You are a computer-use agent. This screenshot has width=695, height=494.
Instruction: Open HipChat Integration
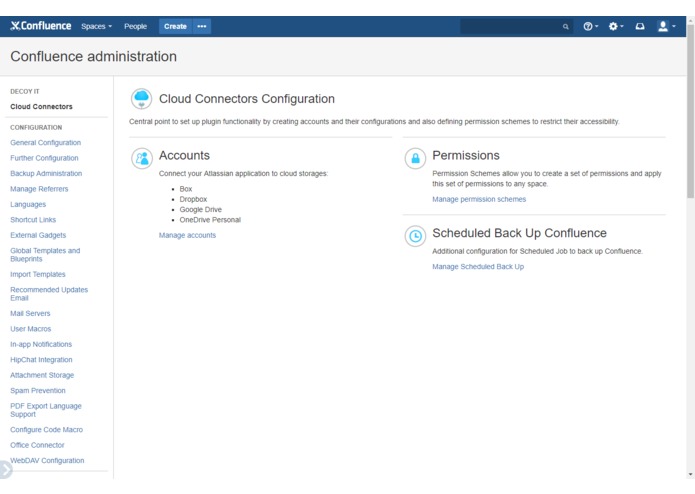pos(41,359)
